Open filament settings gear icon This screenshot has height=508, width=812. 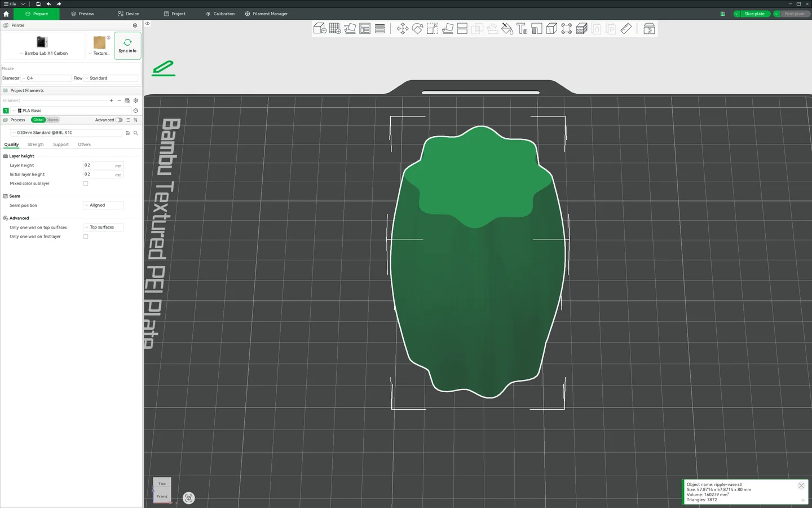point(135,100)
